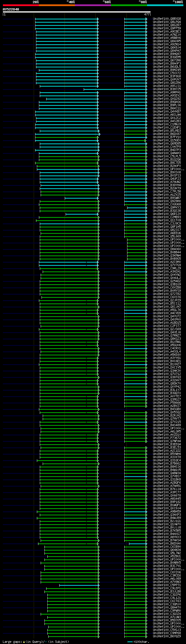Select hit label UniRef100_B9XS08
Screen dimensions: 186x644
click(x=167, y=172)
